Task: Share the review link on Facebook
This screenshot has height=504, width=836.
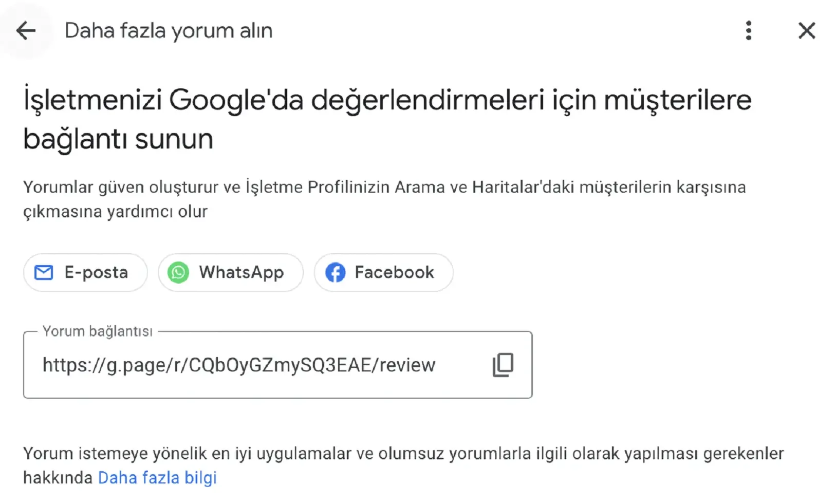Action: click(383, 272)
